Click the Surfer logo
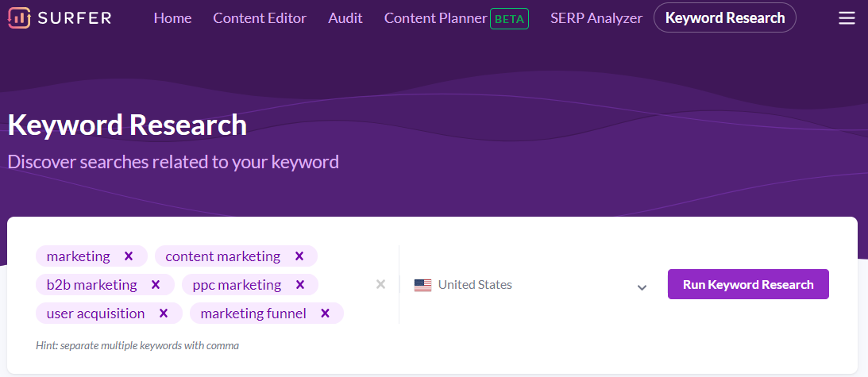This screenshot has width=868, height=377. (60, 17)
